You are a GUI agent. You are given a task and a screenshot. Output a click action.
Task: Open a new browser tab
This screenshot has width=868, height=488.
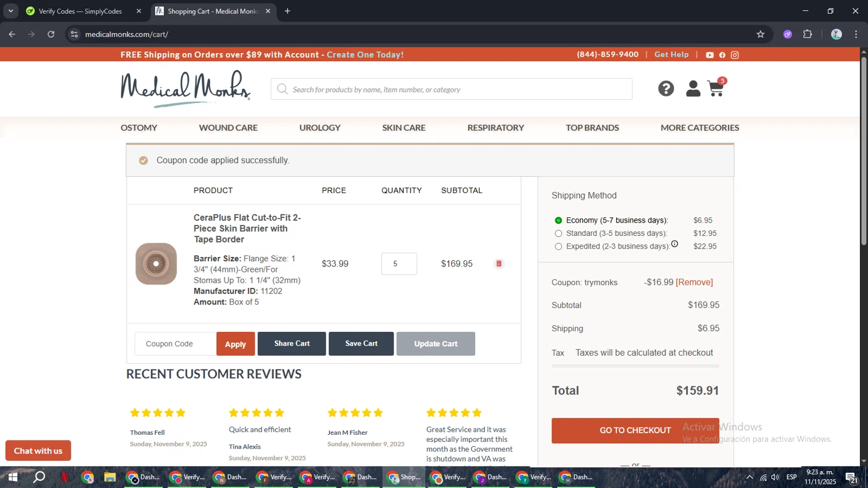tap(288, 11)
